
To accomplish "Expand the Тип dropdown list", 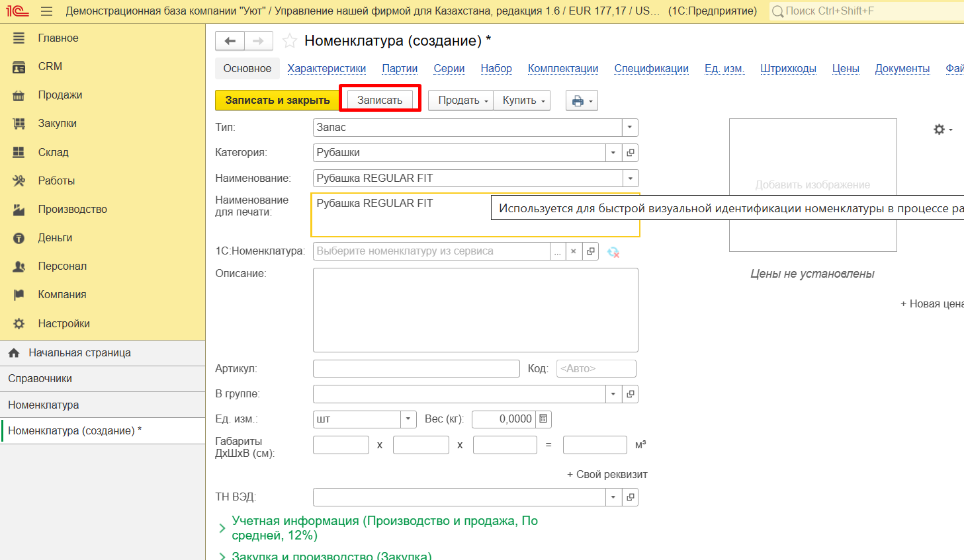I will [630, 128].
